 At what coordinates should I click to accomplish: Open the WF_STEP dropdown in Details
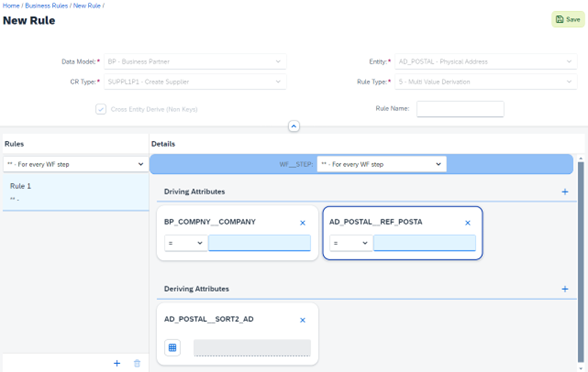381,164
